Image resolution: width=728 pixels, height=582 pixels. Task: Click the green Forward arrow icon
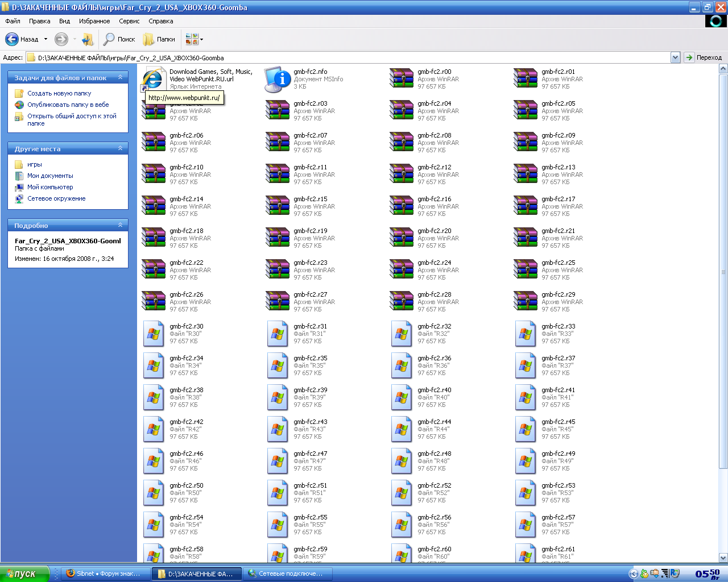(61, 39)
